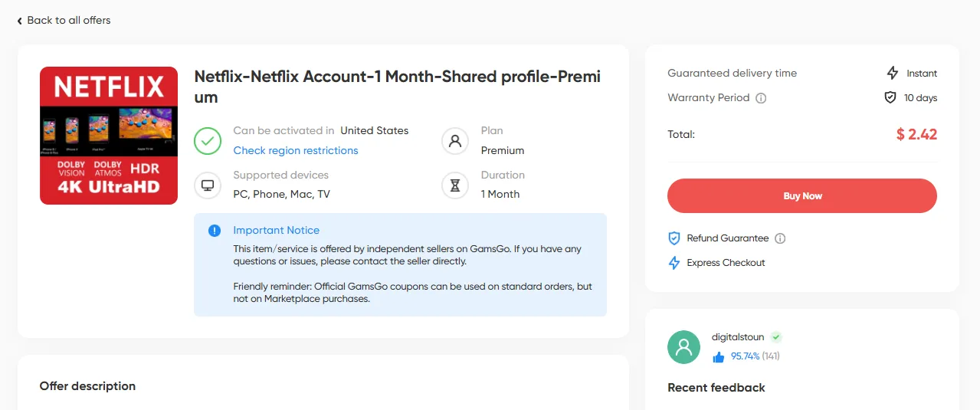Viewport: 980px width, 410px height.
Task: Click the Instant delivery lightning bolt icon
Action: (x=892, y=74)
